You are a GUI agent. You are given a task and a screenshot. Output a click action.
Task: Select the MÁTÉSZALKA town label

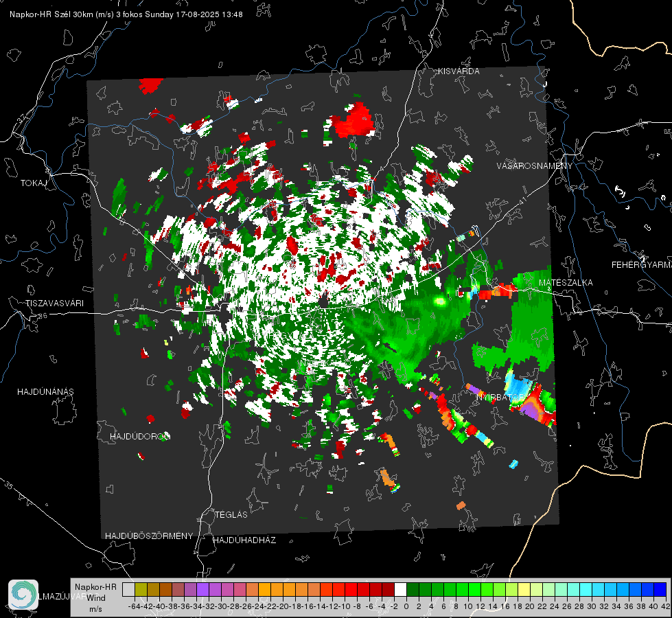[566, 282]
